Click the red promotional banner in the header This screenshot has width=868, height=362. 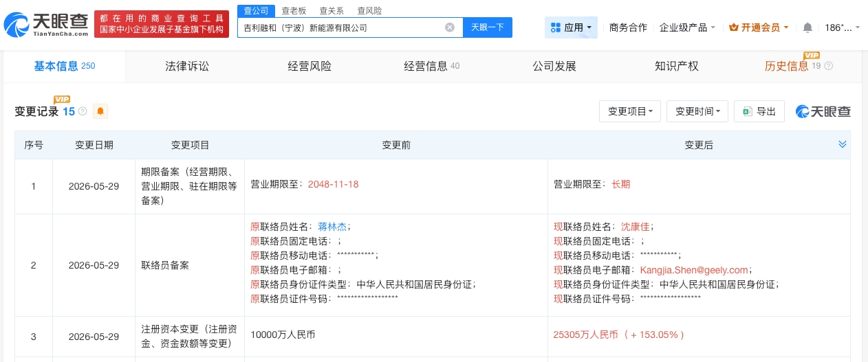[162, 24]
